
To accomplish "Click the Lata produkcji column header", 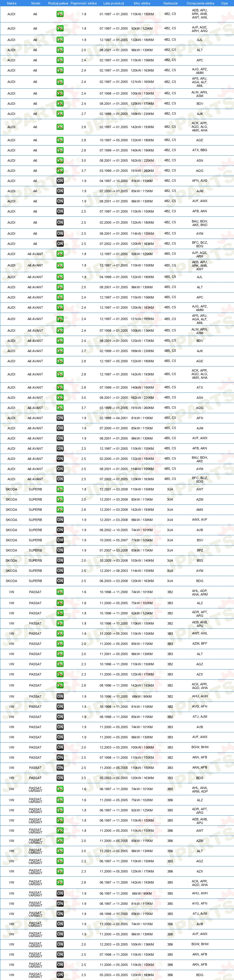I will (114, 3).
